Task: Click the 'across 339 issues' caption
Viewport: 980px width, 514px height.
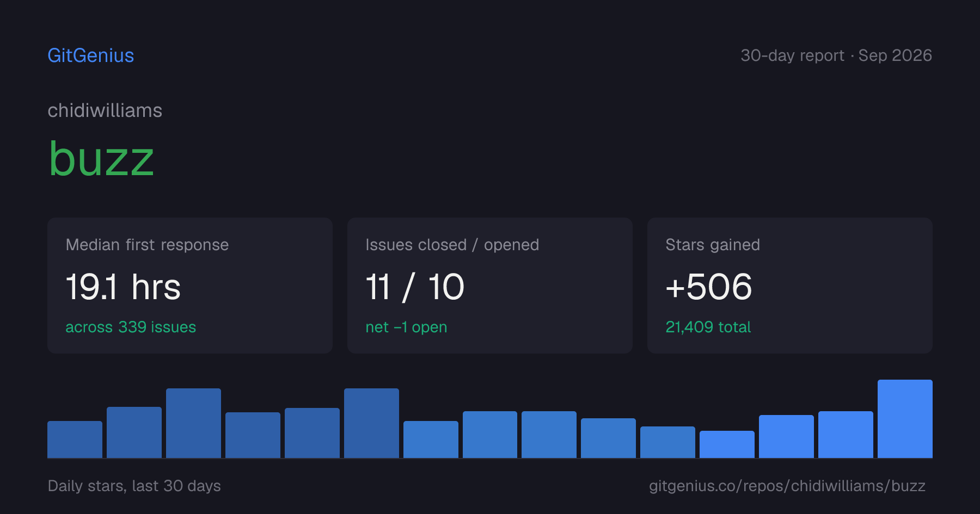Action: pos(131,327)
